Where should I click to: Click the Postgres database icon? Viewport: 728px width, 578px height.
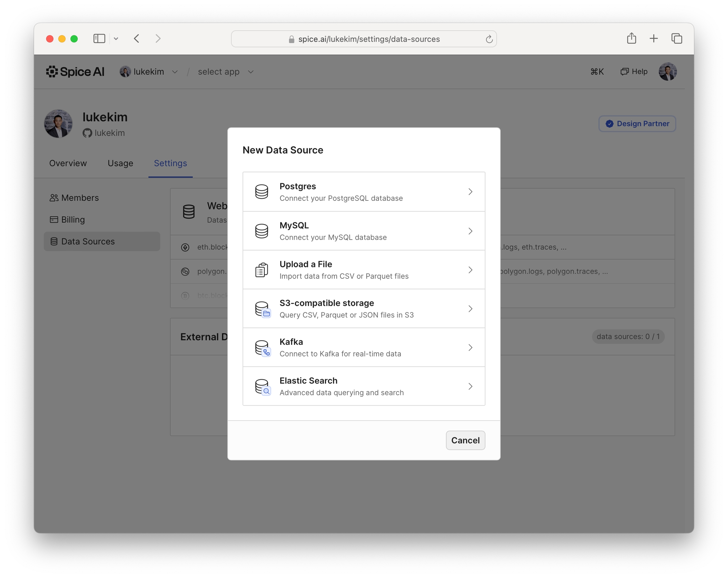261,192
